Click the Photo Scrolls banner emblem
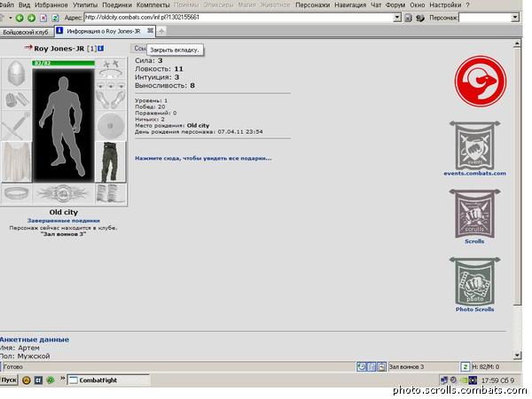532x399 pixels. 474,282
